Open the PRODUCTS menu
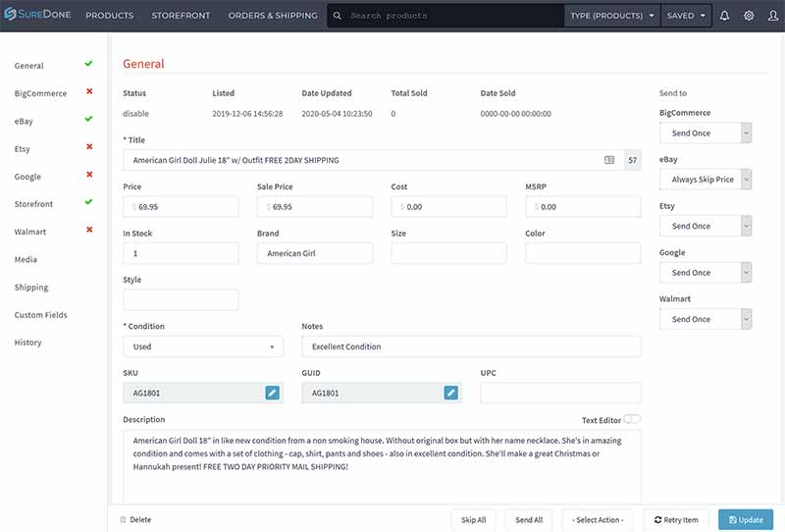The image size is (785, 532). tap(110, 16)
